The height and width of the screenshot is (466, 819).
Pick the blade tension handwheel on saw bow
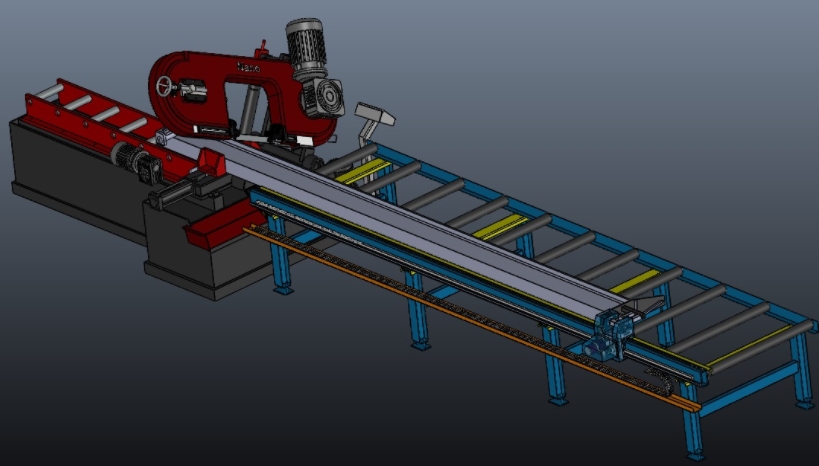[x=166, y=86]
